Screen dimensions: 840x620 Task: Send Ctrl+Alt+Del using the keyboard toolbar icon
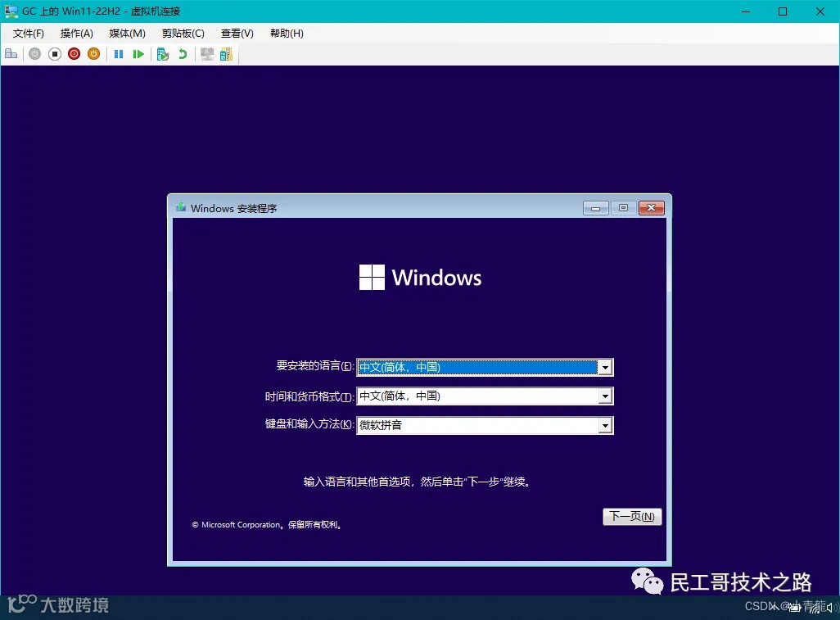(11, 54)
